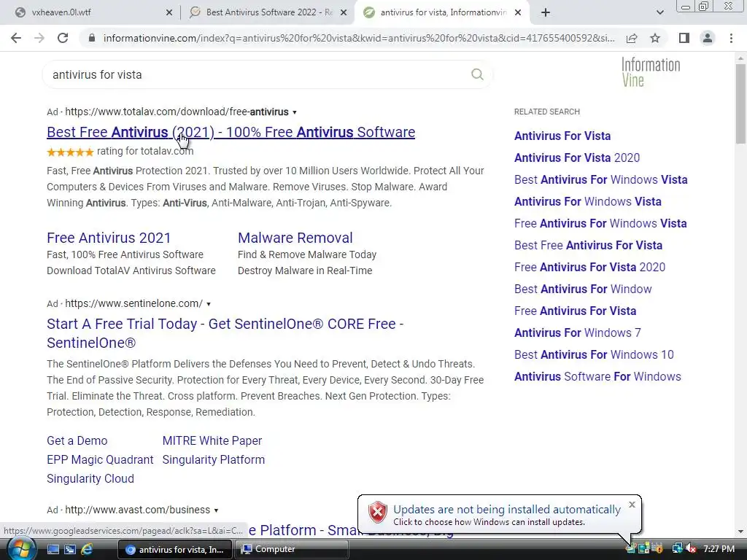Click the search magnifier icon
This screenshot has width=747, height=560.
[477, 74]
